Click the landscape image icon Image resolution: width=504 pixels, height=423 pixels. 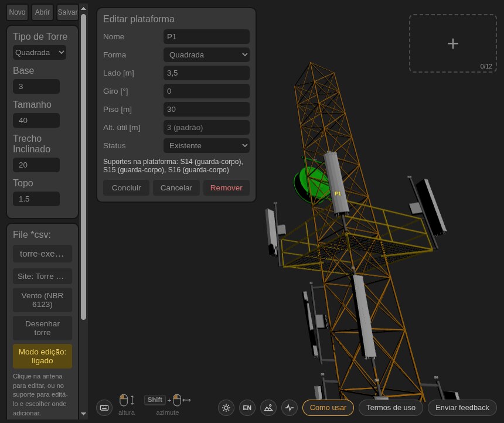click(268, 408)
